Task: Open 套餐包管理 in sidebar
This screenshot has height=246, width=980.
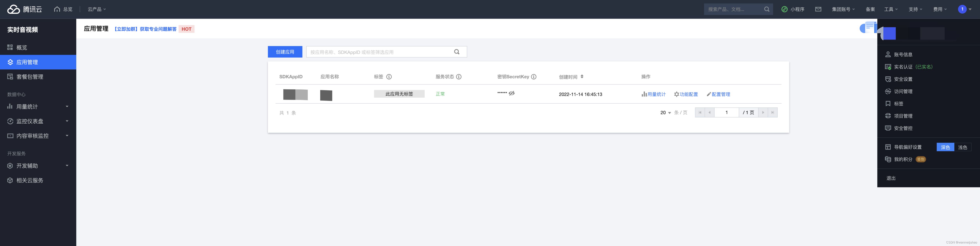Action: (30, 77)
